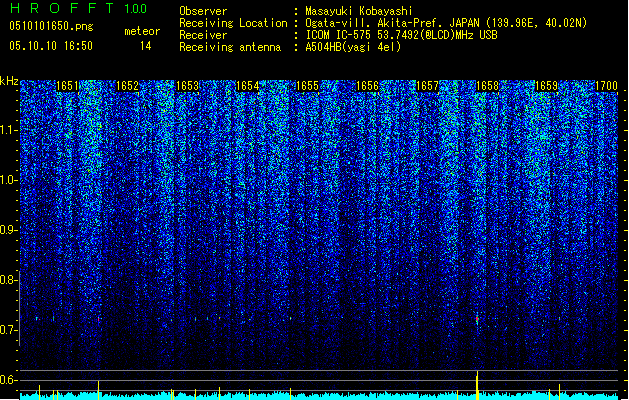The width and height of the screenshot is (629, 400).
Task: Click the yellow intensity spike below the 1652 echo
Action: pos(99,390)
